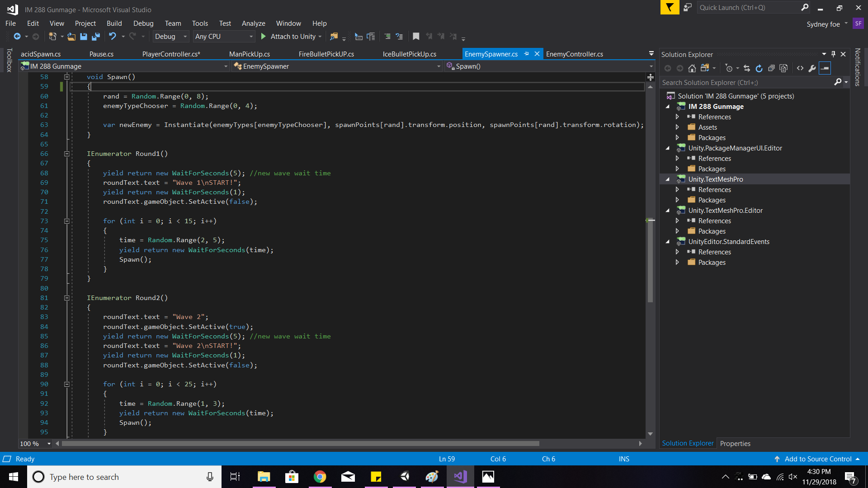Click the split editor handle above scrollbar
Viewport: 868px width, 488px height.
click(651, 77)
